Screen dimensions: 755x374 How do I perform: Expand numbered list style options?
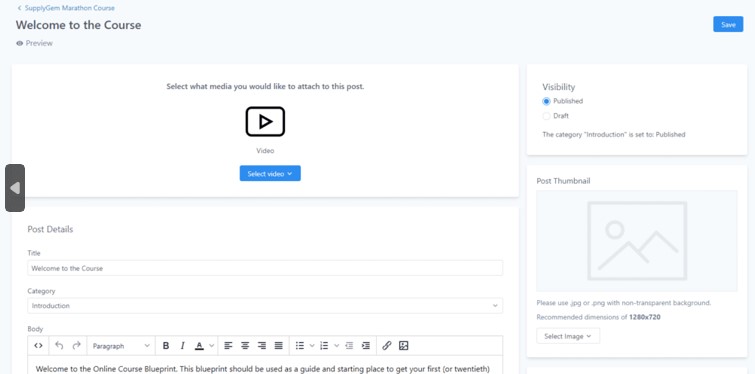click(336, 346)
